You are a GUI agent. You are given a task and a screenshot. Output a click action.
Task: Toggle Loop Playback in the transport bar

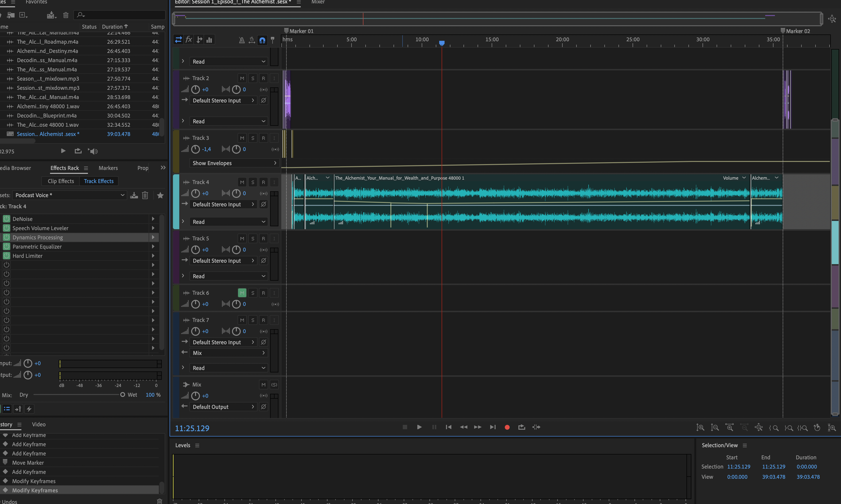click(522, 427)
